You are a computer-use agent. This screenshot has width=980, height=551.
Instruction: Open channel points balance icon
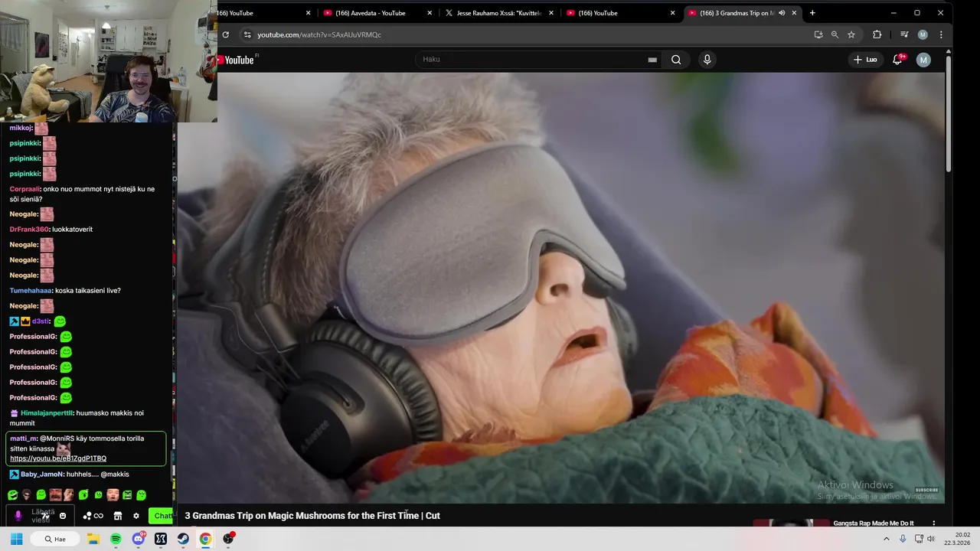(93, 516)
